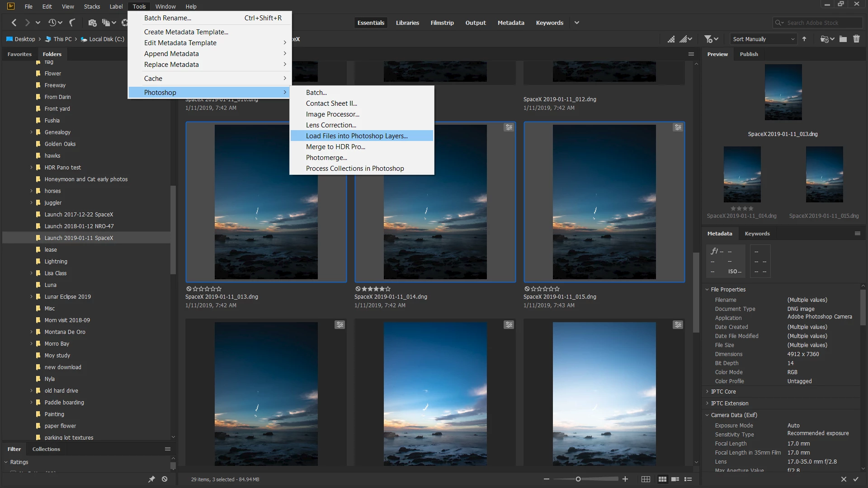The width and height of the screenshot is (868, 488).
Task: Click the Get Photos from Camera icon
Action: tap(92, 23)
